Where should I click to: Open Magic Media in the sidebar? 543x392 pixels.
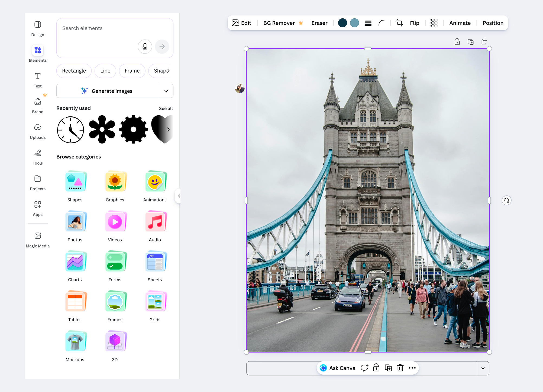(x=37, y=239)
